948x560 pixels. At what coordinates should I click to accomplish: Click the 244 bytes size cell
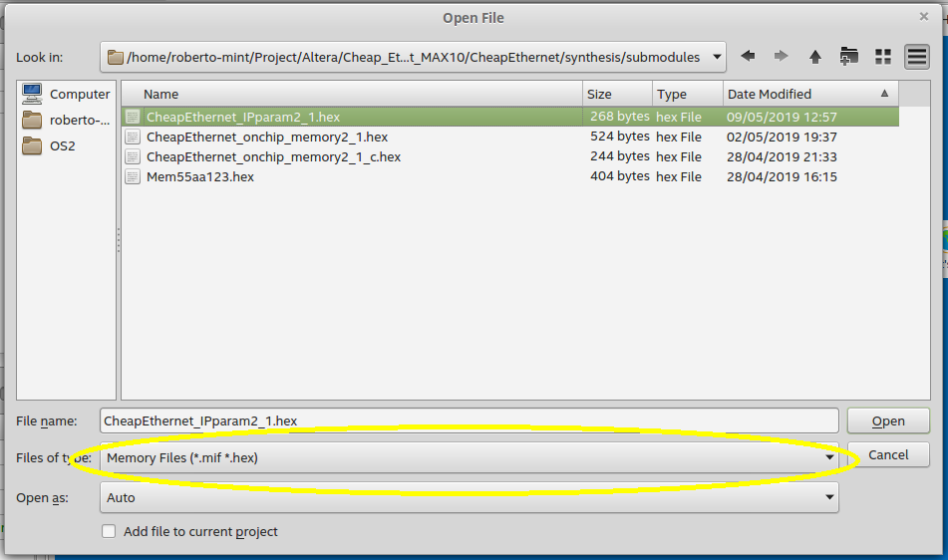pyautogui.click(x=620, y=156)
